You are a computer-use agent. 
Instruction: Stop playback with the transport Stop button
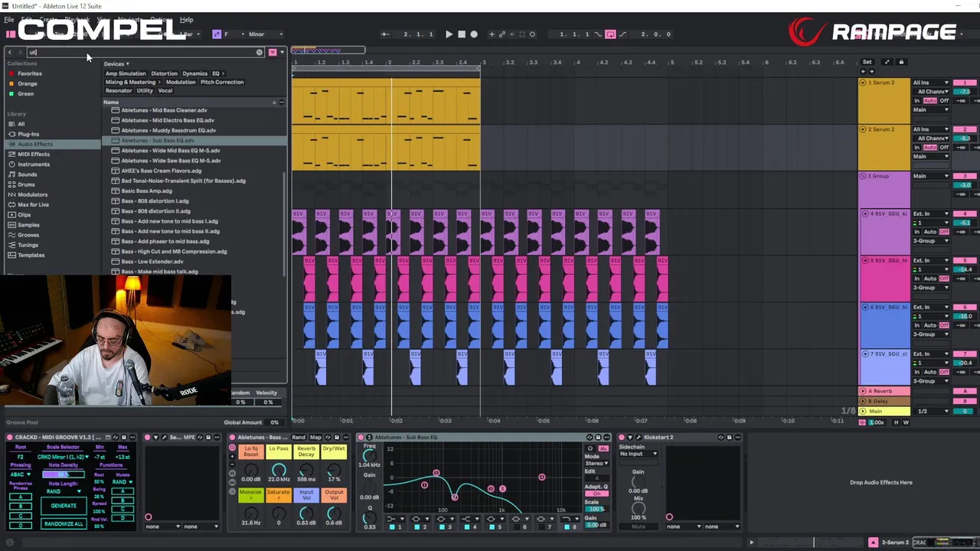461,34
